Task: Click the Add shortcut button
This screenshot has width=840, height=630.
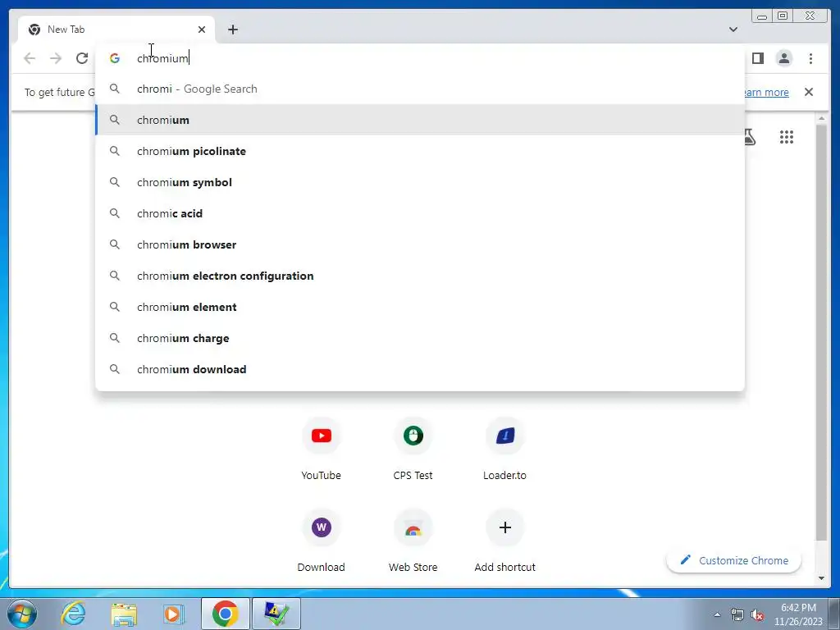Action: [504, 541]
